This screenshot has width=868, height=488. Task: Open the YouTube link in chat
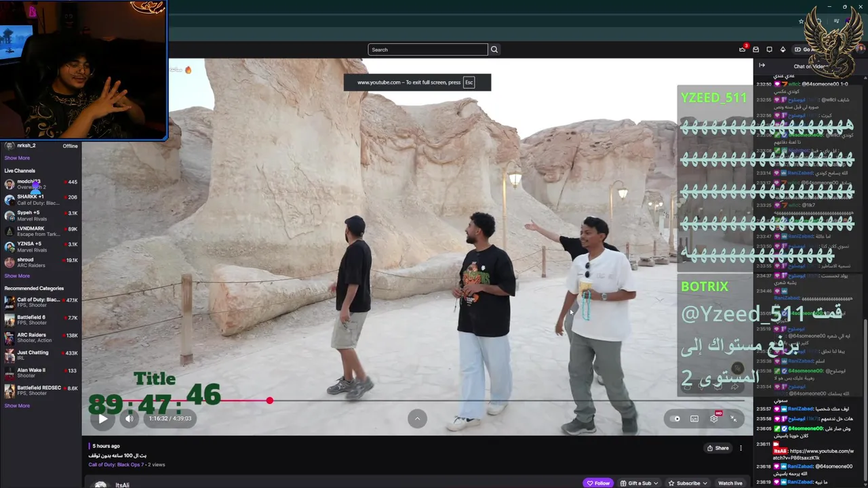(x=813, y=454)
